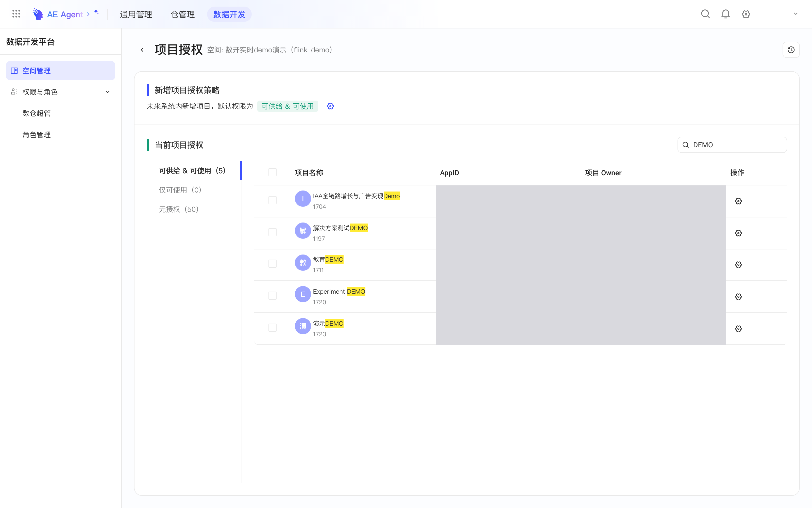Collapse the 权限与角色 chevron
This screenshot has height=508, width=812.
coord(107,92)
